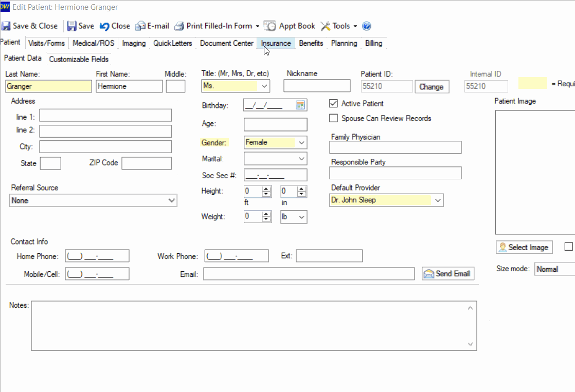Click Print Filled-In Form printer icon
This screenshot has height=392, width=575.
click(178, 26)
